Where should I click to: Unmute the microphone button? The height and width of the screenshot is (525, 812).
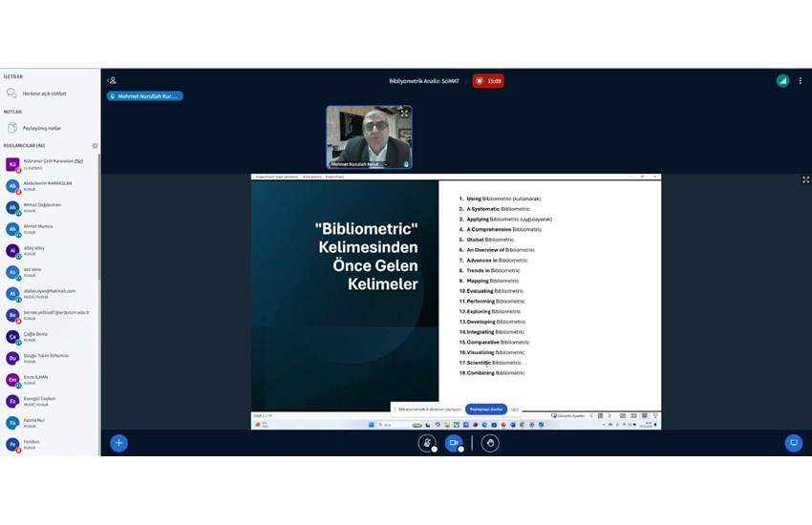427,443
